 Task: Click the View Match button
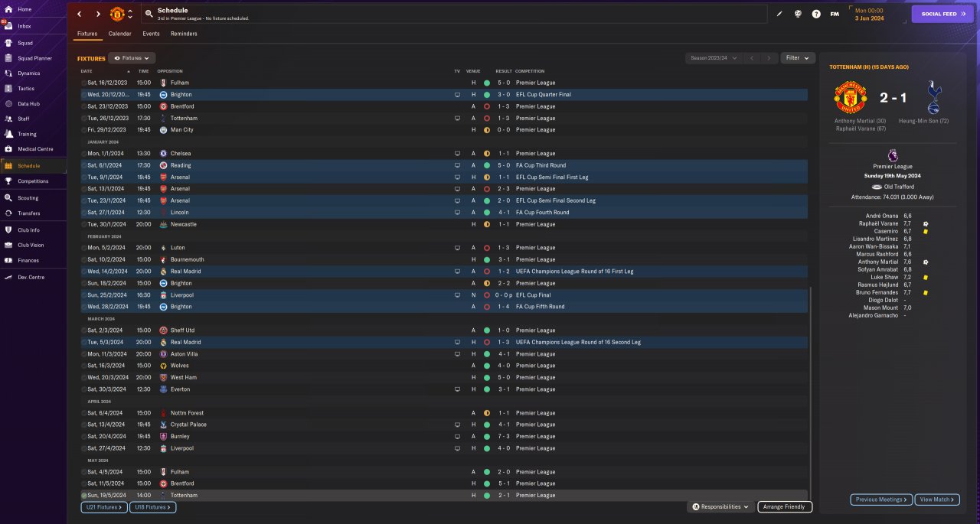coord(937,500)
